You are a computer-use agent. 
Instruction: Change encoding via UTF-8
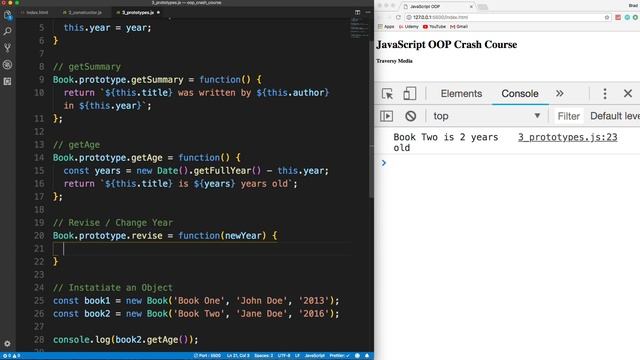[x=284, y=356]
